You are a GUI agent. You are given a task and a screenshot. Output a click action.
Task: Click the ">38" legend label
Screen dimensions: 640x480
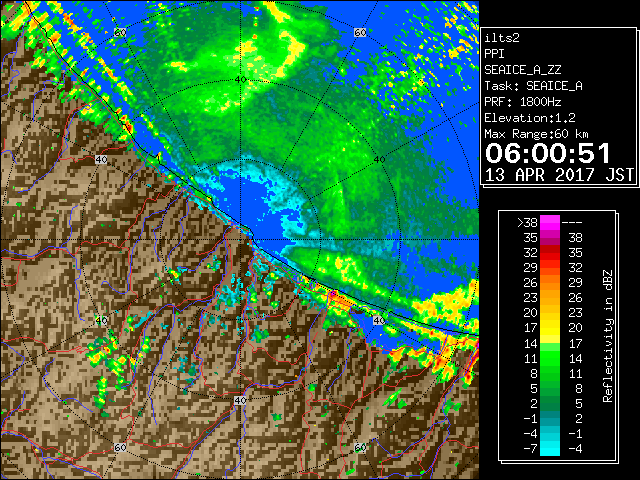click(527, 223)
